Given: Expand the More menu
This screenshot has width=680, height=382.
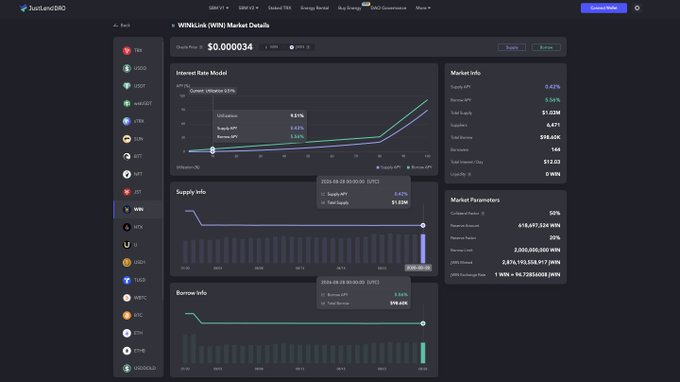Looking at the screenshot, I should point(423,8).
